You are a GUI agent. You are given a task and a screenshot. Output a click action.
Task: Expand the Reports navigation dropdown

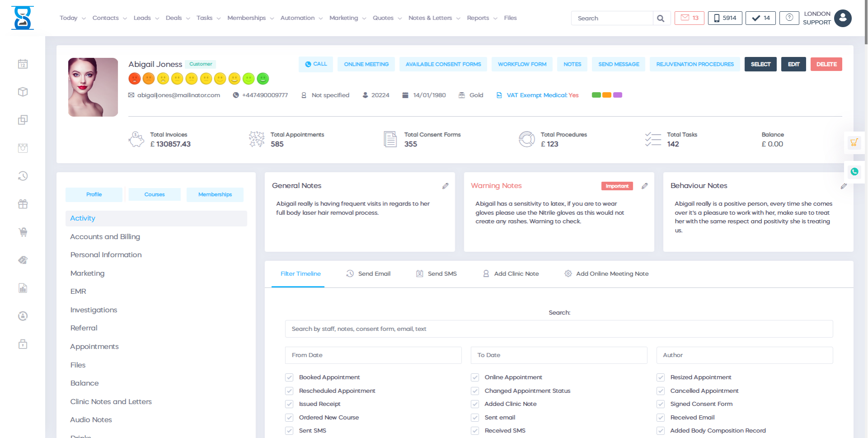pyautogui.click(x=481, y=18)
